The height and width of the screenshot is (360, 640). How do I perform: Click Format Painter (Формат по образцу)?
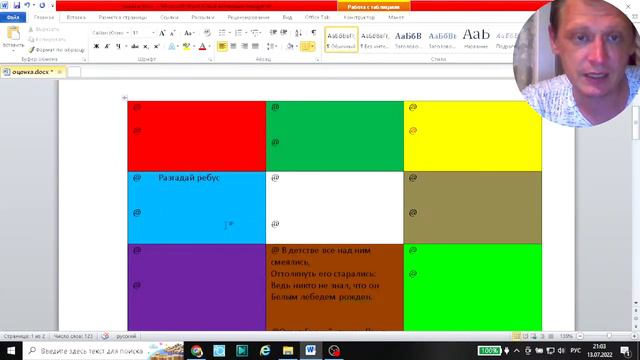[x=56, y=50]
